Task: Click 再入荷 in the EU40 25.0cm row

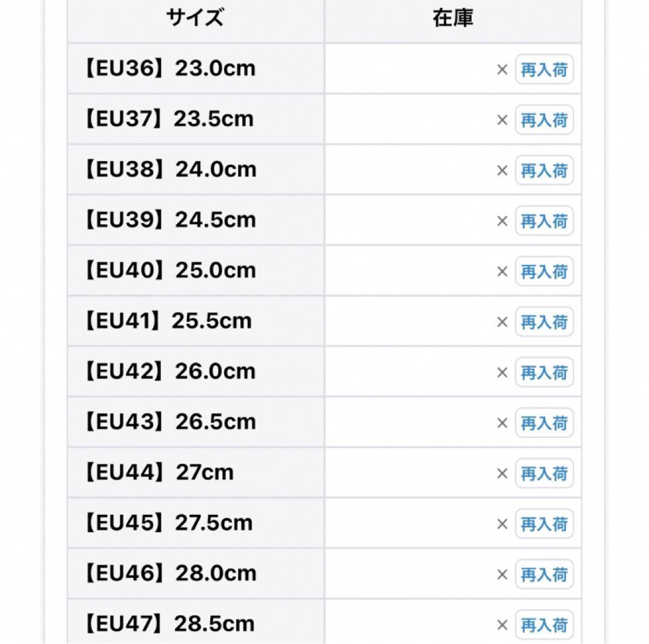Action: pyautogui.click(x=544, y=271)
